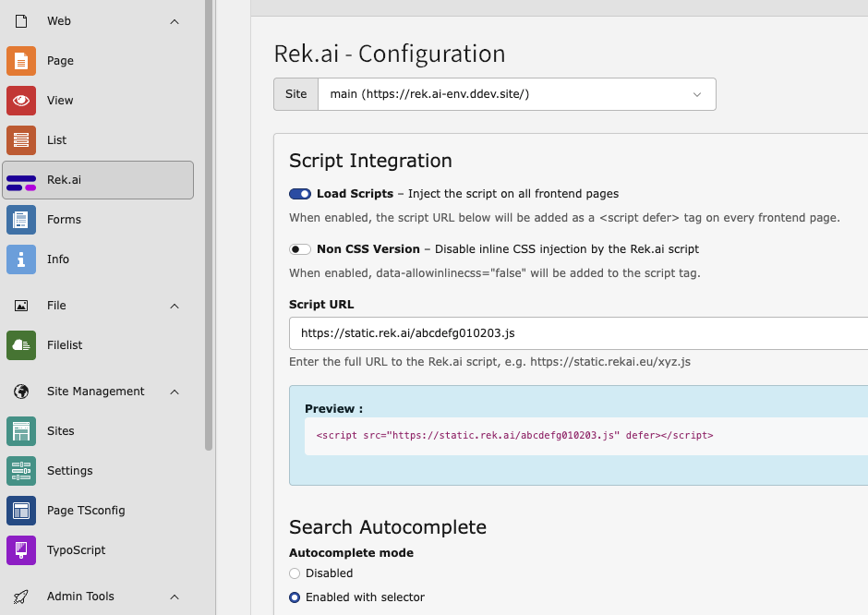Click the Settings module label
Screen dimensions: 868x615
[x=70, y=471]
